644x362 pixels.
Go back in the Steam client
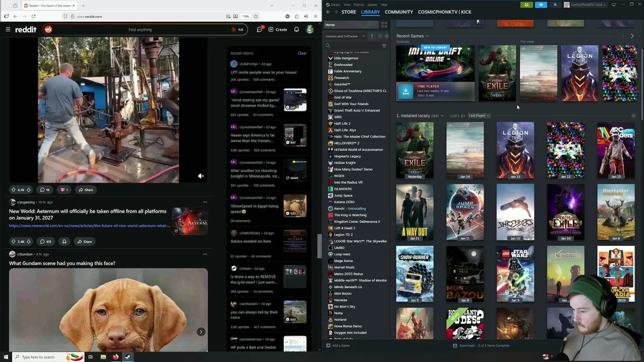[328, 12]
